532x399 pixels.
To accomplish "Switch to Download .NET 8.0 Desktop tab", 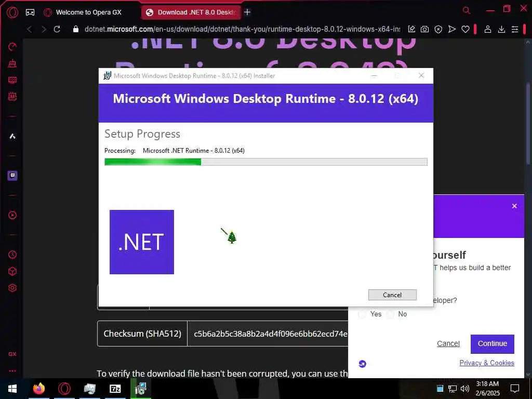I will 191,12.
